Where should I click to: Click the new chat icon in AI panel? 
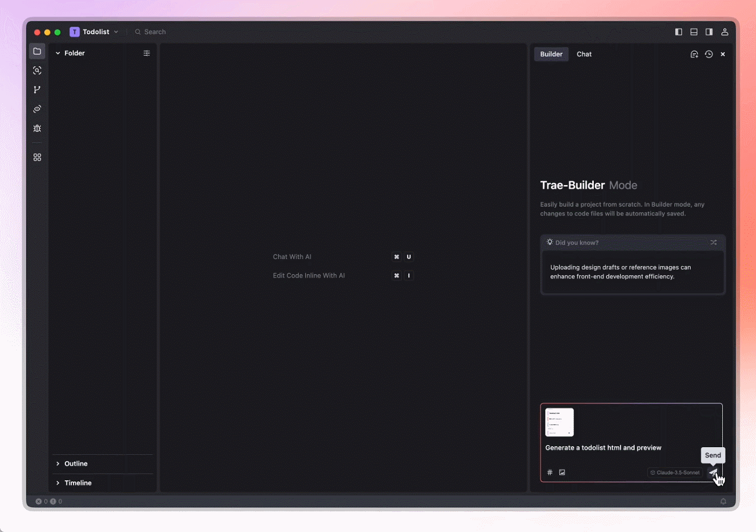point(694,54)
